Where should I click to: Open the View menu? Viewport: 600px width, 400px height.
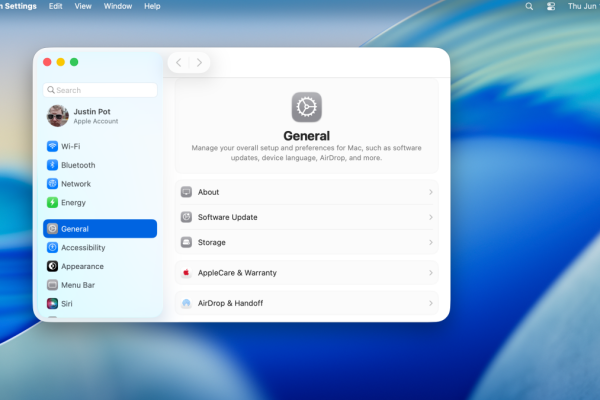pyautogui.click(x=83, y=7)
